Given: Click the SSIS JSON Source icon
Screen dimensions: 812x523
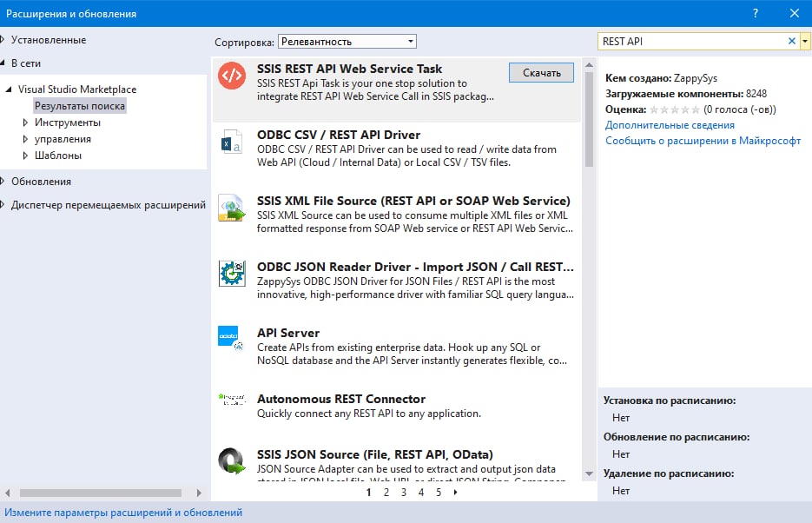Looking at the screenshot, I should [232, 460].
